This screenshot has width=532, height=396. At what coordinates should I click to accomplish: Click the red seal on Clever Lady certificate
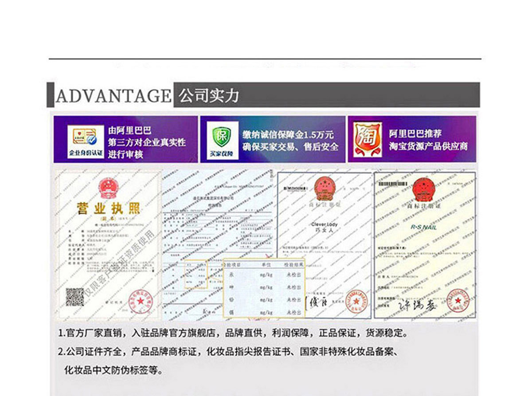point(356,301)
